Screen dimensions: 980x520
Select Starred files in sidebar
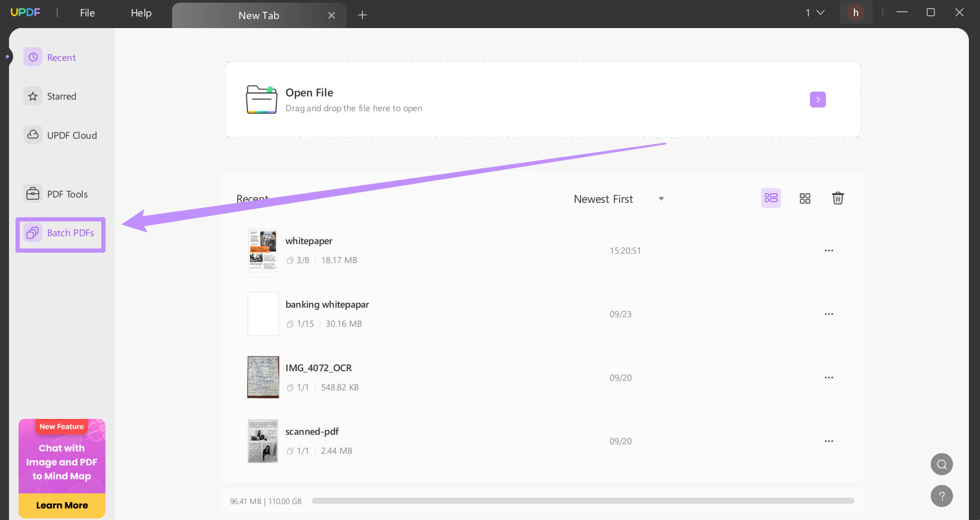61,96
